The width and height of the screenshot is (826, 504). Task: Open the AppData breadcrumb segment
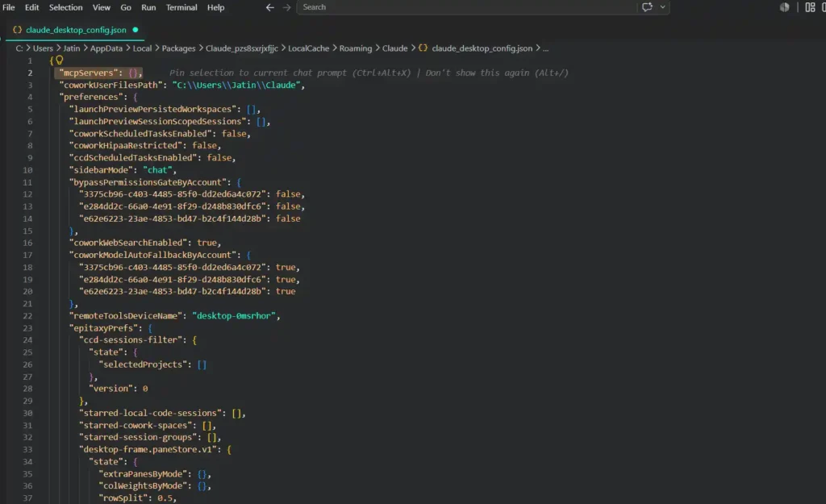(x=106, y=48)
